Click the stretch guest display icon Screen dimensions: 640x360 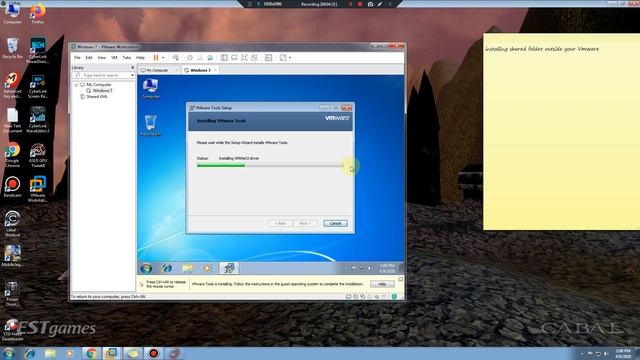(283, 58)
